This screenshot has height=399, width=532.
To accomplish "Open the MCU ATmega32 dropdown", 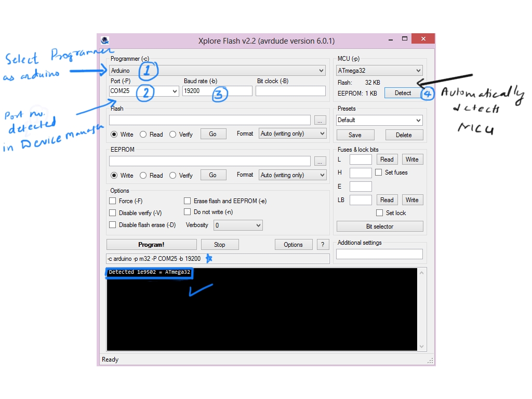I will [x=379, y=71].
